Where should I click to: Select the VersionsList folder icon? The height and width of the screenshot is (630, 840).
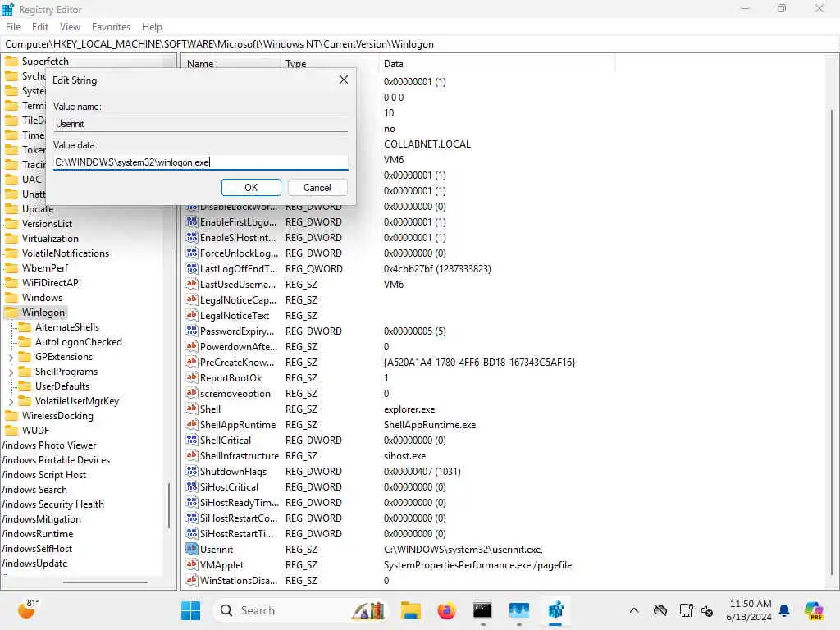11,224
